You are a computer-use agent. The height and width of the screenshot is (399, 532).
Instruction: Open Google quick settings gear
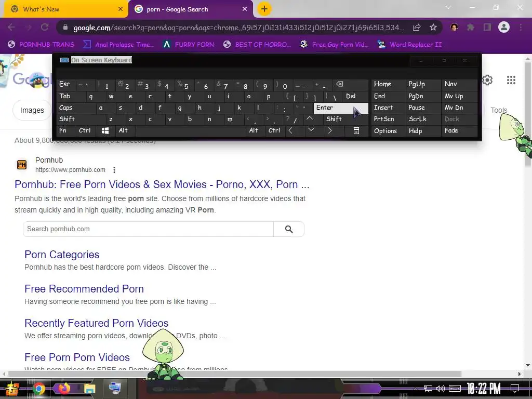click(x=487, y=80)
